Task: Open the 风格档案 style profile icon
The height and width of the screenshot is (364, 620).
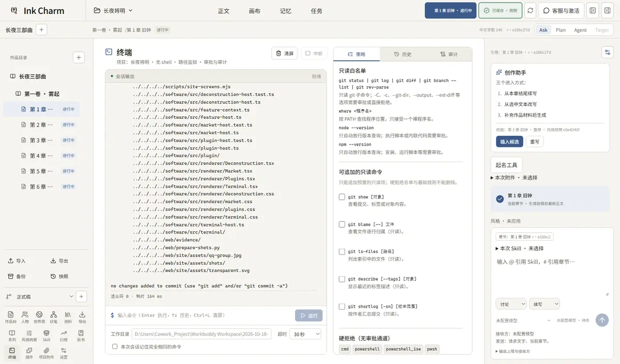Action: 29,336
